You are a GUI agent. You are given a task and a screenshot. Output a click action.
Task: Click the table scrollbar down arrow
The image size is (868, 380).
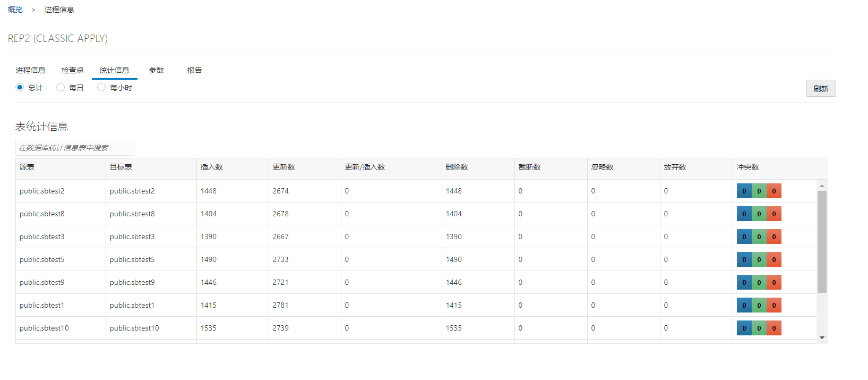[x=822, y=338]
